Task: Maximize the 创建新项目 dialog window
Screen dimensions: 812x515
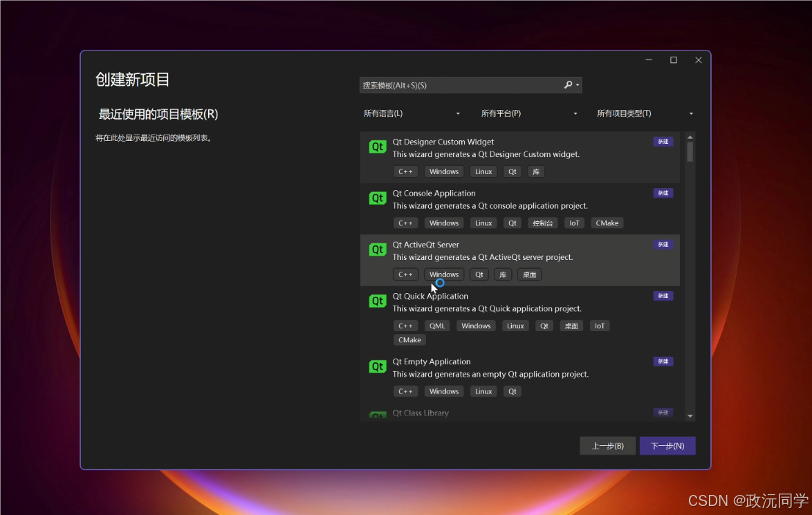Action: point(674,60)
